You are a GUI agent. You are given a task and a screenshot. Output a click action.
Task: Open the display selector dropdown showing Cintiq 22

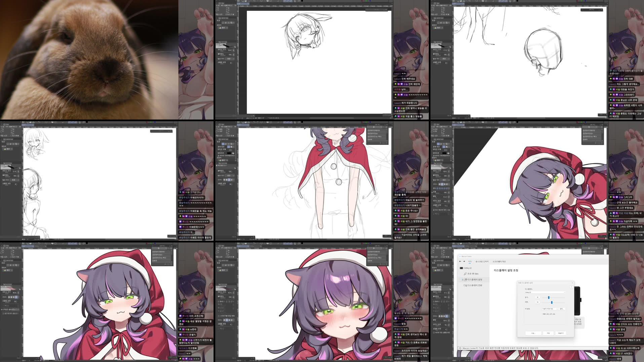coord(545,292)
